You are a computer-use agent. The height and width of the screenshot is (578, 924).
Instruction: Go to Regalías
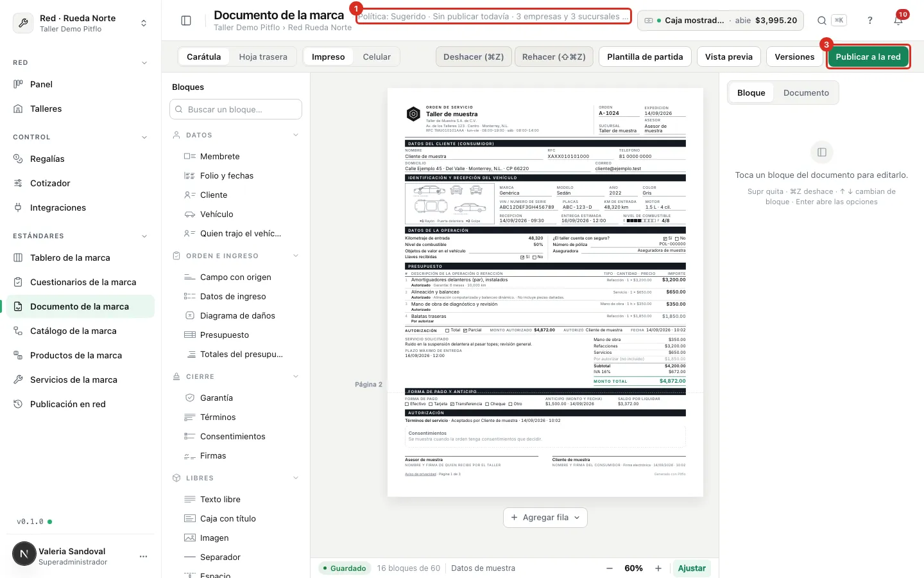[x=81, y=159]
